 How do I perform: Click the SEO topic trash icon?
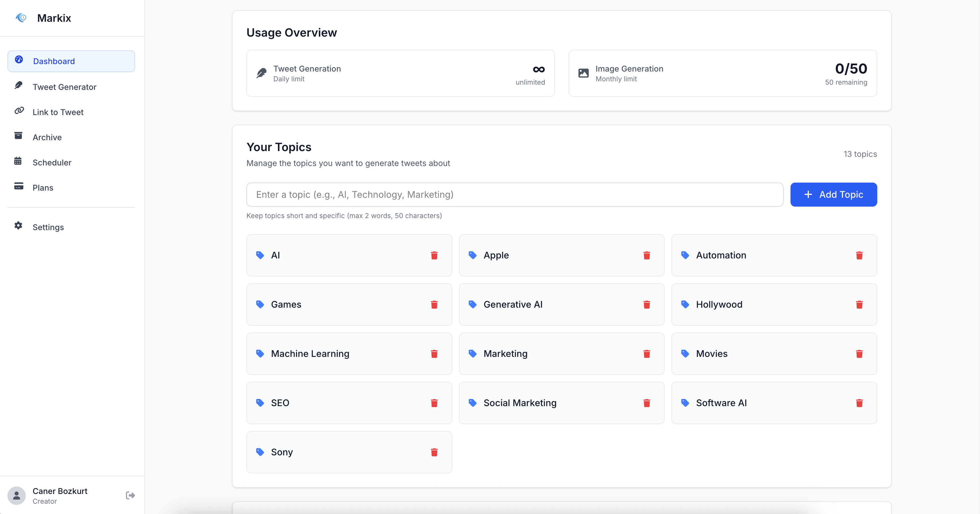click(x=434, y=403)
